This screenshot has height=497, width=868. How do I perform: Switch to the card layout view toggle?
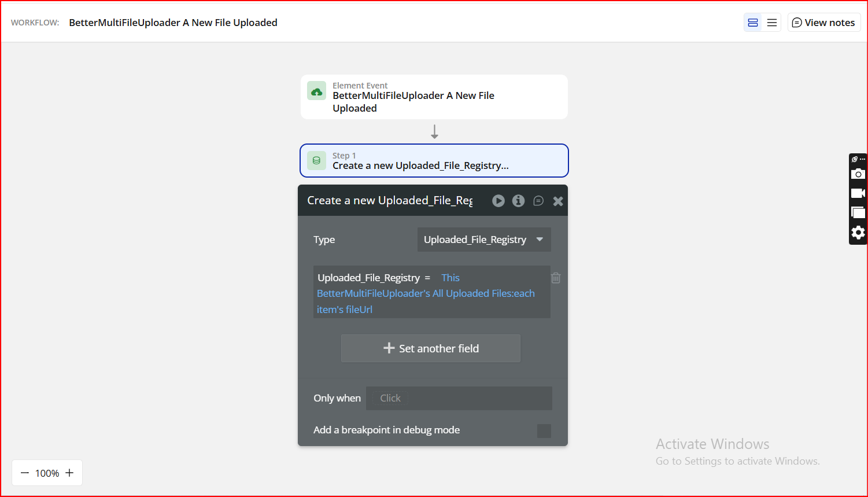point(753,23)
